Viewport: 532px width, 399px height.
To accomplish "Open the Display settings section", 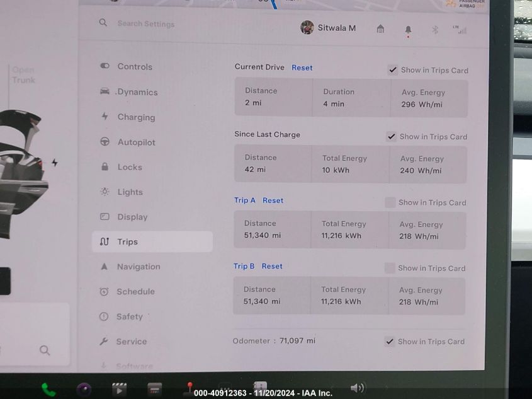I will click(x=132, y=217).
